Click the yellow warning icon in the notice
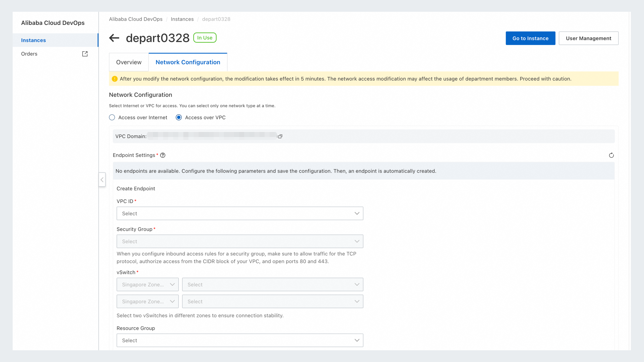Image resolution: width=644 pixels, height=362 pixels. 115,79
